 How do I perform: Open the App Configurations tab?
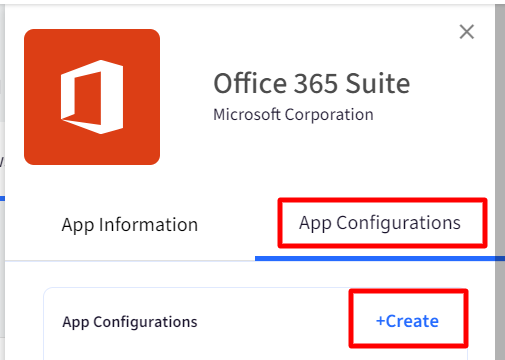click(380, 223)
